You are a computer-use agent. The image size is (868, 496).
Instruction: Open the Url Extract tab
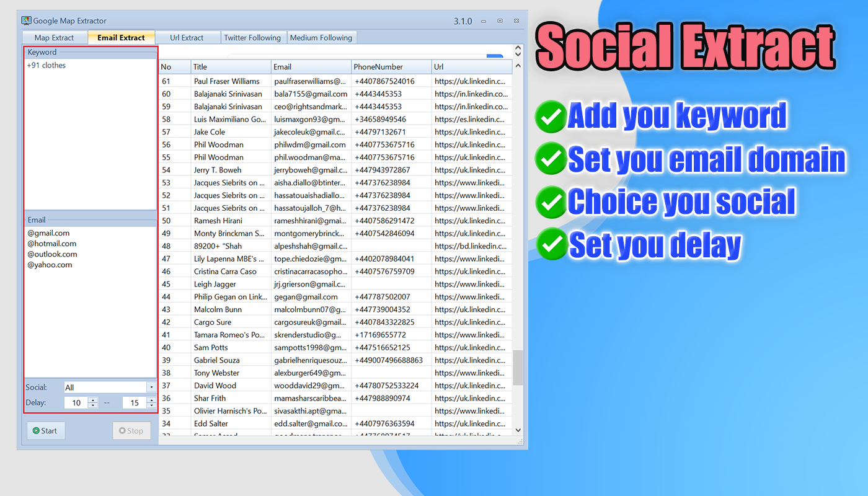187,38
